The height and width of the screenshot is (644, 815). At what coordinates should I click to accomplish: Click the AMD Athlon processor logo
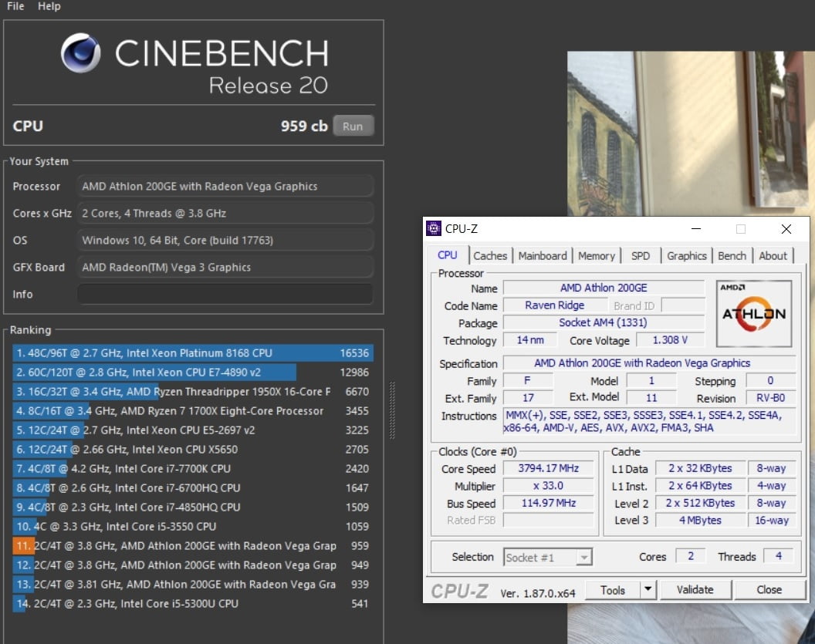753,314
